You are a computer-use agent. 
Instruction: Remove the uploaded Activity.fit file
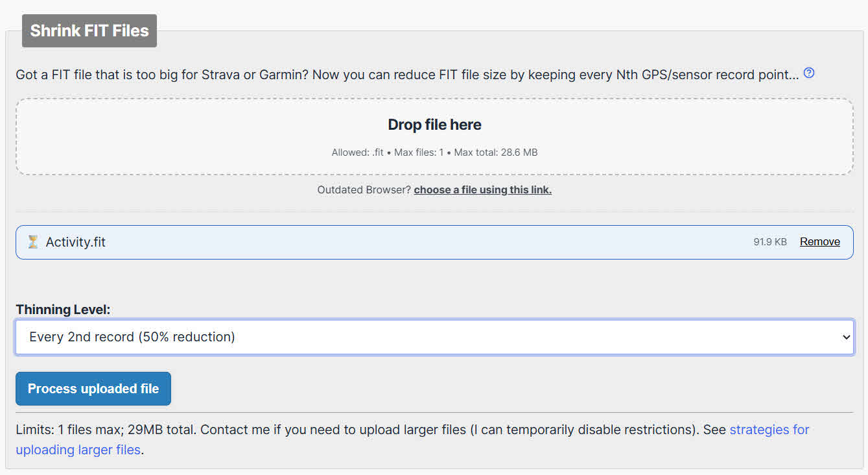819,241
